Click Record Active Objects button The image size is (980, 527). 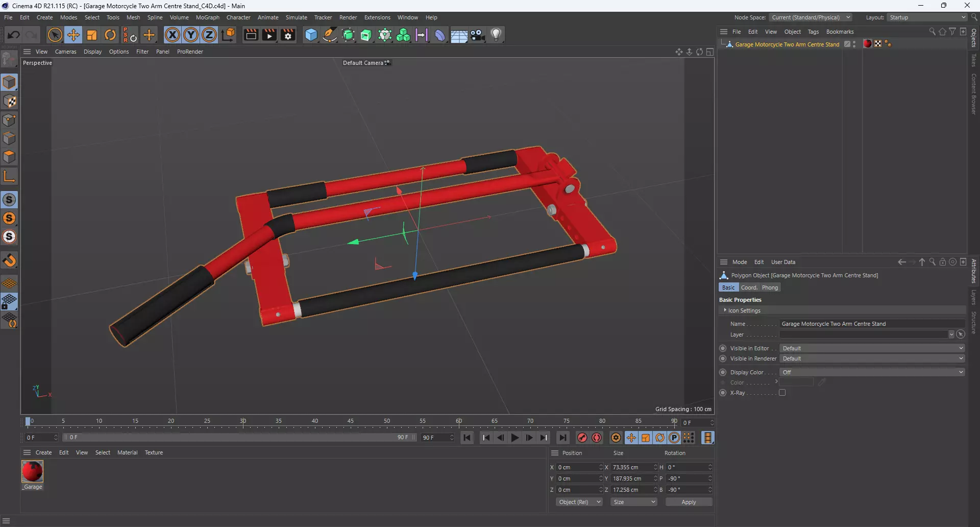(x=582, y=438)
